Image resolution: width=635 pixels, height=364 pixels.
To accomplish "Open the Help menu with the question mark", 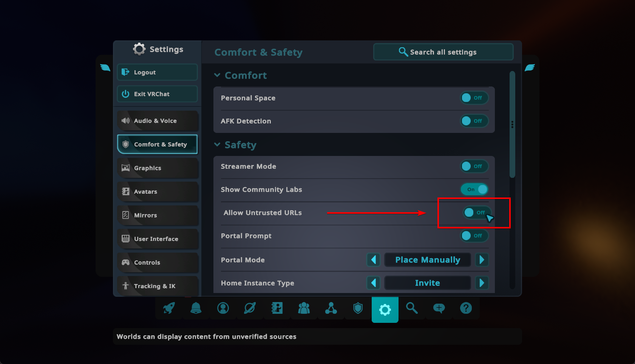I will 466,308.
